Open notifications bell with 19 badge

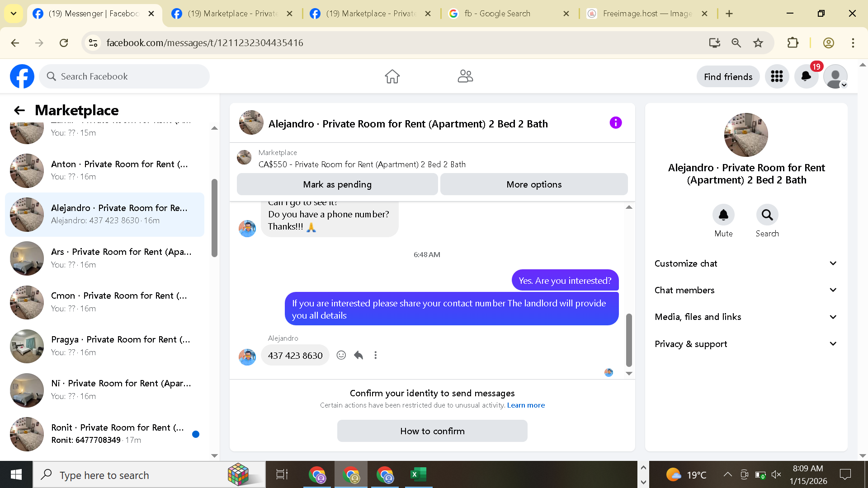(806, 76)
